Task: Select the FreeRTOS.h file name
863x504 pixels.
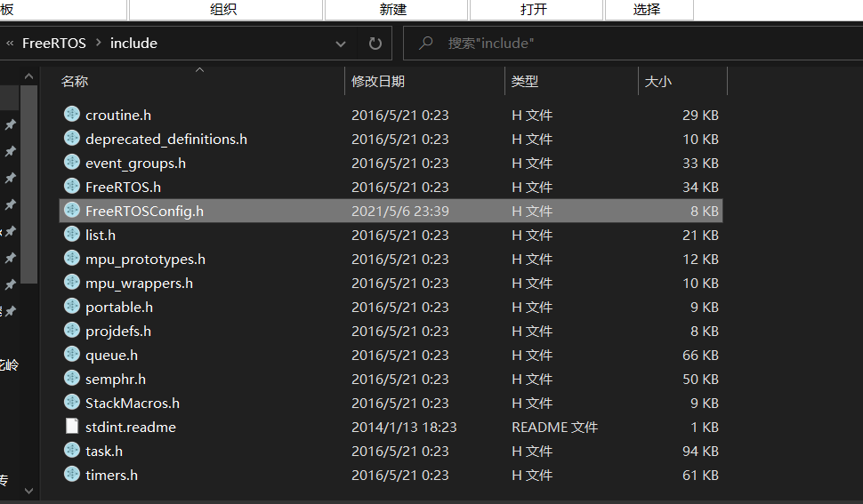Action: [x=124, y=187]
